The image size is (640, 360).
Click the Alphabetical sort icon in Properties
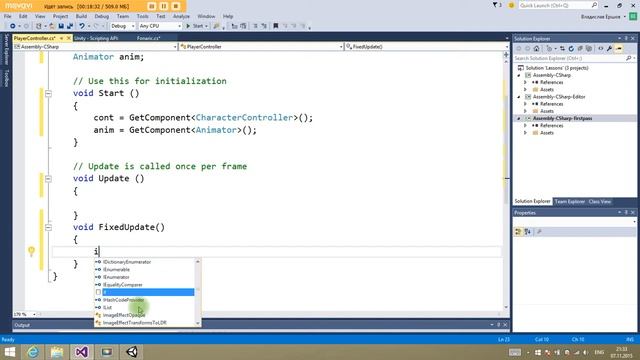528,232
